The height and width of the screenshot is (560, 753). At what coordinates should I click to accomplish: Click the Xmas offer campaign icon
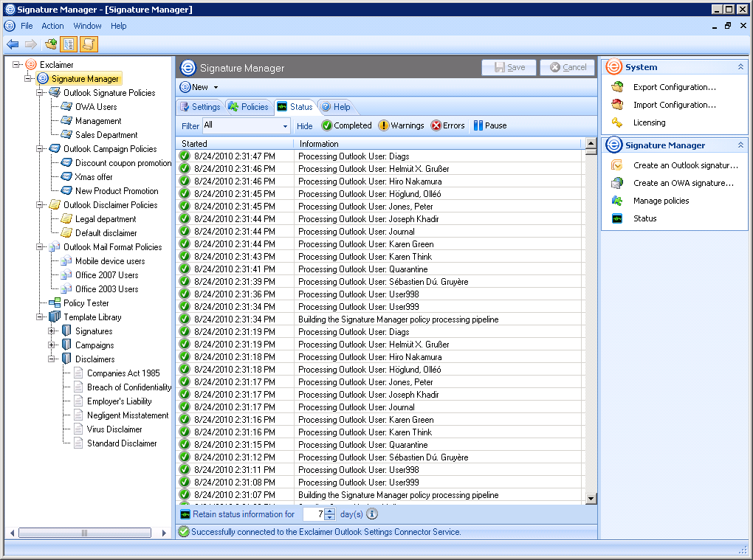point(66,176)
